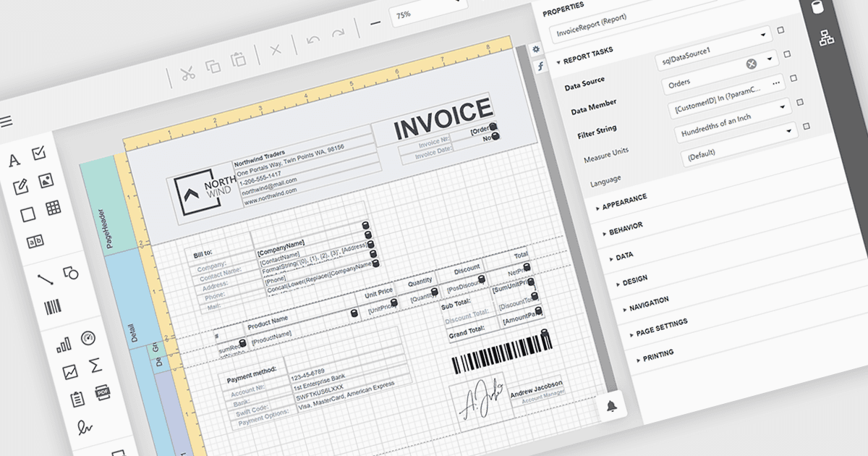Click the Copy icon in toolbar

(x=213, y=66)
